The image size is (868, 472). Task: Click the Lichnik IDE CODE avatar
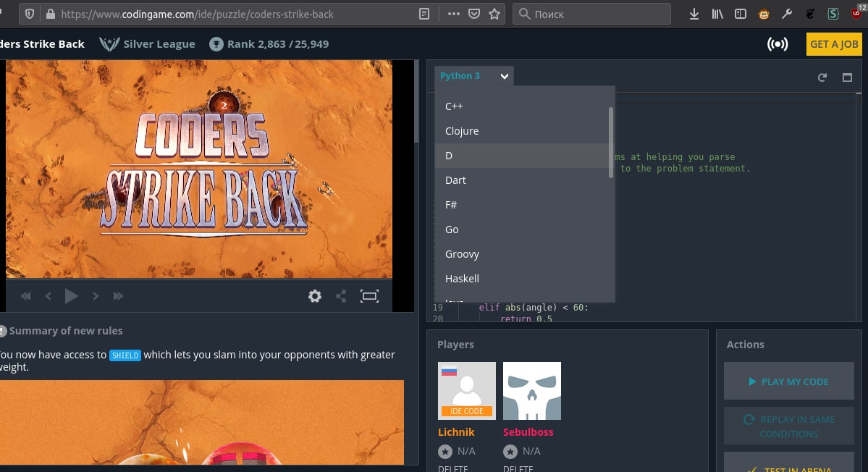click(467, 391)
